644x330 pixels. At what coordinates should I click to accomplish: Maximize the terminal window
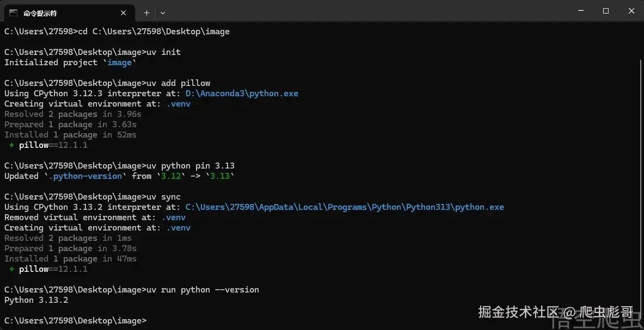(x=606, y=11)
